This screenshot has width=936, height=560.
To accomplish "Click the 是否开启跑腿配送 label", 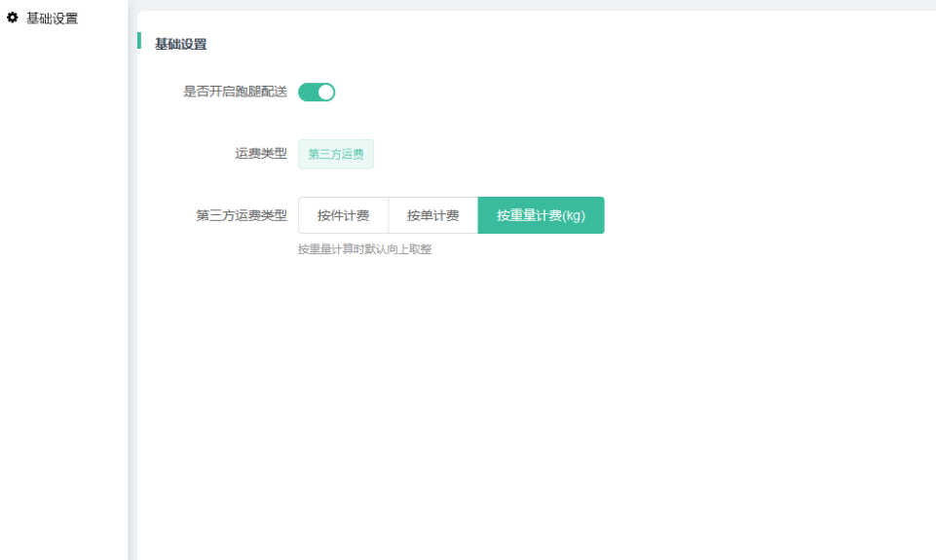I will pyautogui.click(x=235, y=92).
